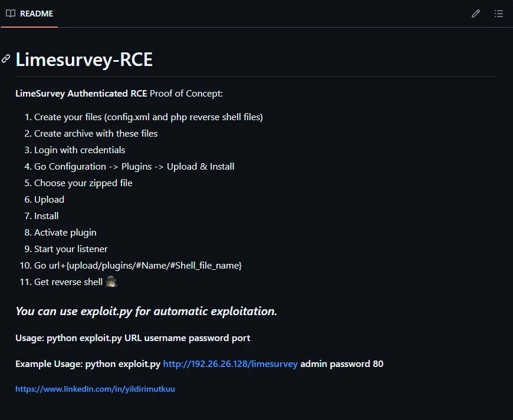Click the 'Create your files' step

(x=148, y=117)
